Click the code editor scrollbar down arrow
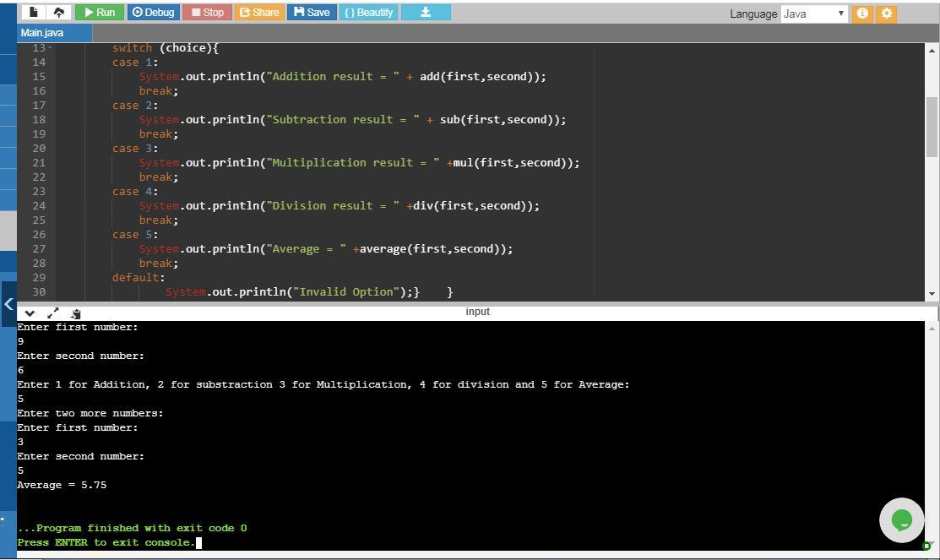Image resolution: width=940 pixels, height=560 pixels. tap(932, 294)
